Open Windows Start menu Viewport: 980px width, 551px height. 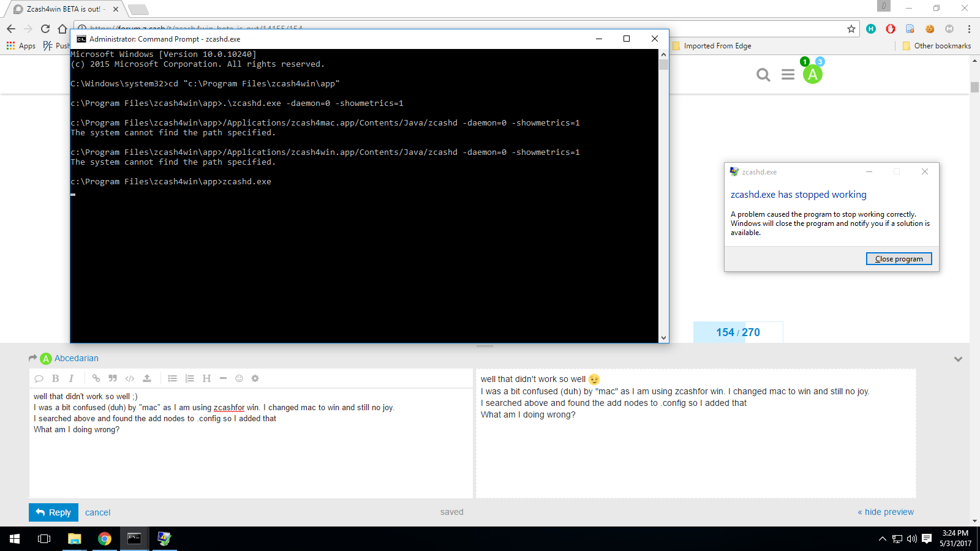point(15,539)
